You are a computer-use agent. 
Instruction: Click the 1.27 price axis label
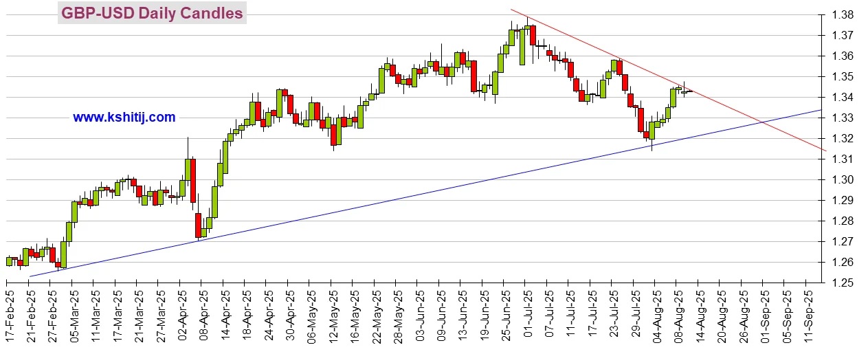tap(841, 242)
